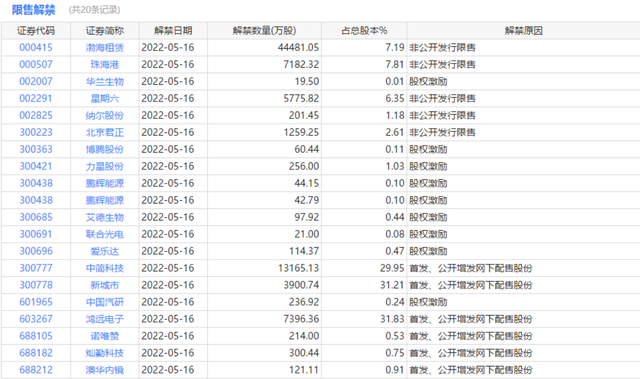Select the quantity cell 5775.82
Viewport: 640px width, 379px height.
coord(301,98)
